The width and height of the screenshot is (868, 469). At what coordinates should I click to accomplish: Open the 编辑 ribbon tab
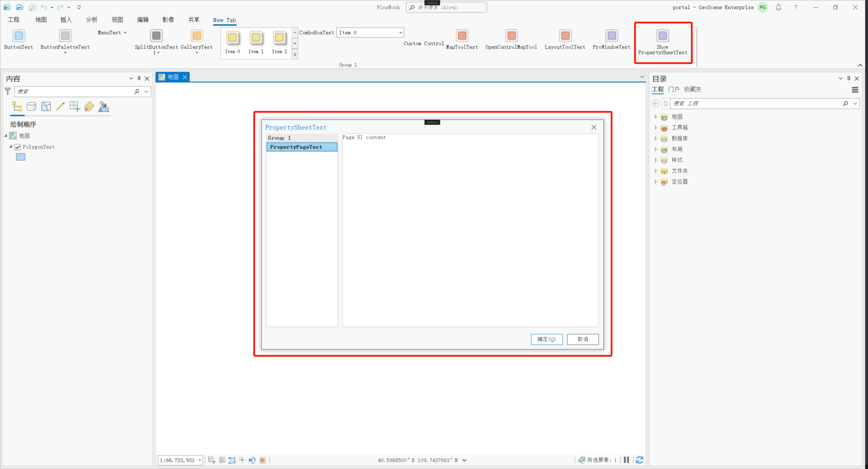(143, 20)
